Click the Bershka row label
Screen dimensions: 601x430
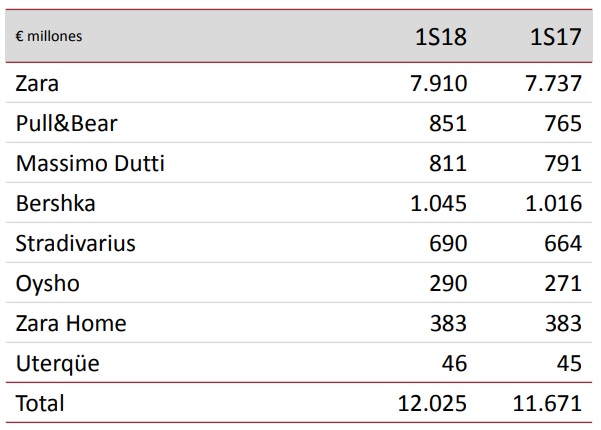coord(57,204)
